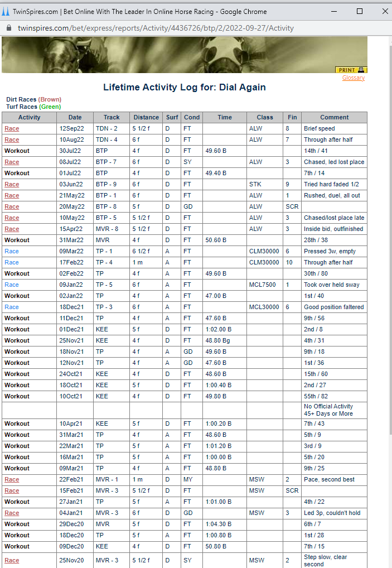Open the 21May22 Race link

tap(12, 196)
